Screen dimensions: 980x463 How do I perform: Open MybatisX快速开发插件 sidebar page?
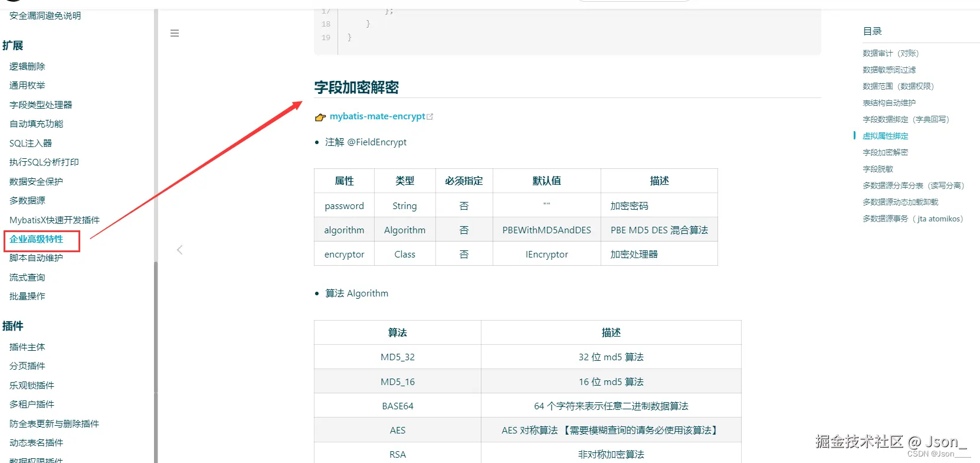[54, 220]
